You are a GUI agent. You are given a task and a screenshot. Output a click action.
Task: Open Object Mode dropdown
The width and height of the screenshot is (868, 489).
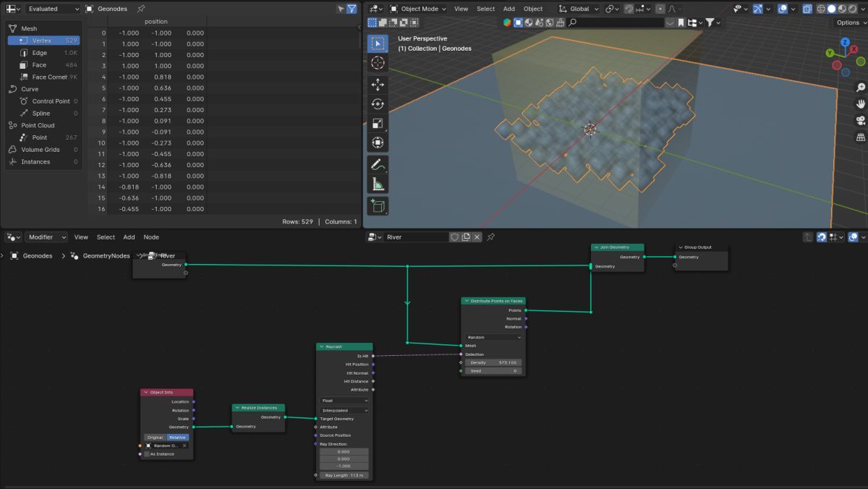418,9
